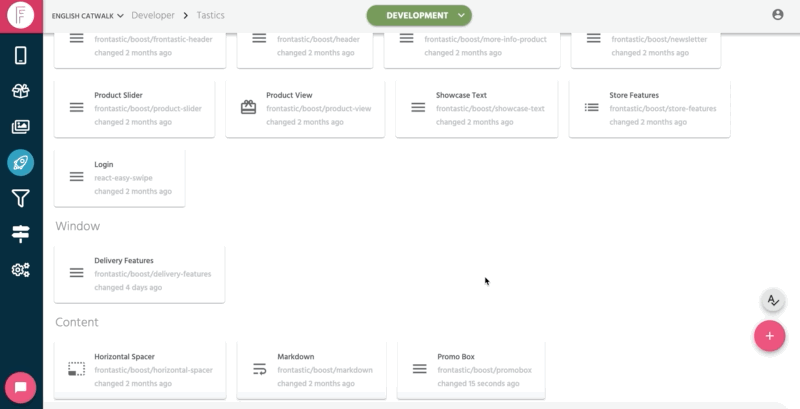This screenshot has width=800, height=409.
Task: Open the Showcase Text tastic
Action: point(477,108)
